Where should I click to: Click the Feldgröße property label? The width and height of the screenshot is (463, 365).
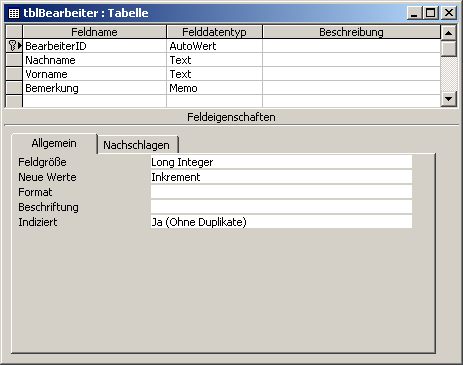click(x=42, y=162)
